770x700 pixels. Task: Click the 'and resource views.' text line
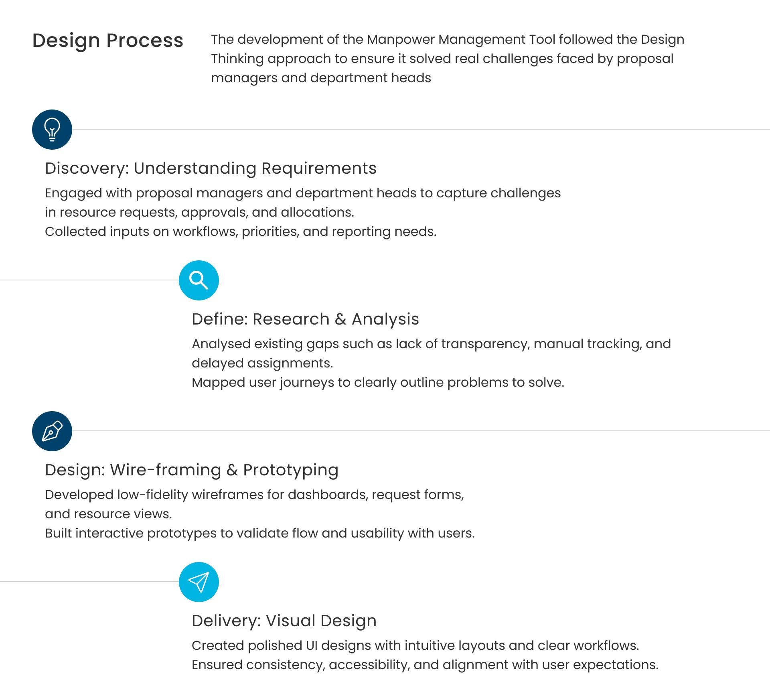point(108,514)
